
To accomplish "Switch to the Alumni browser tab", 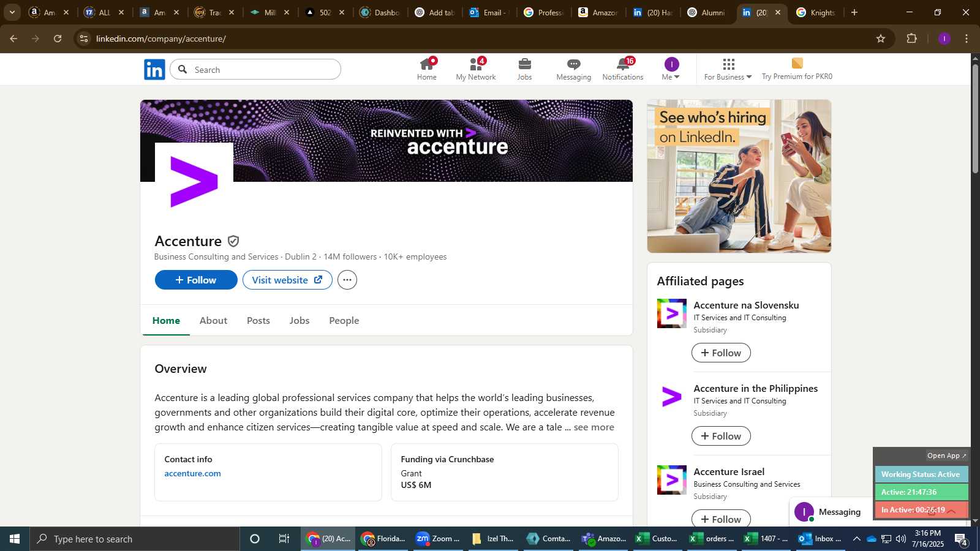I will (x=707, y=12).
